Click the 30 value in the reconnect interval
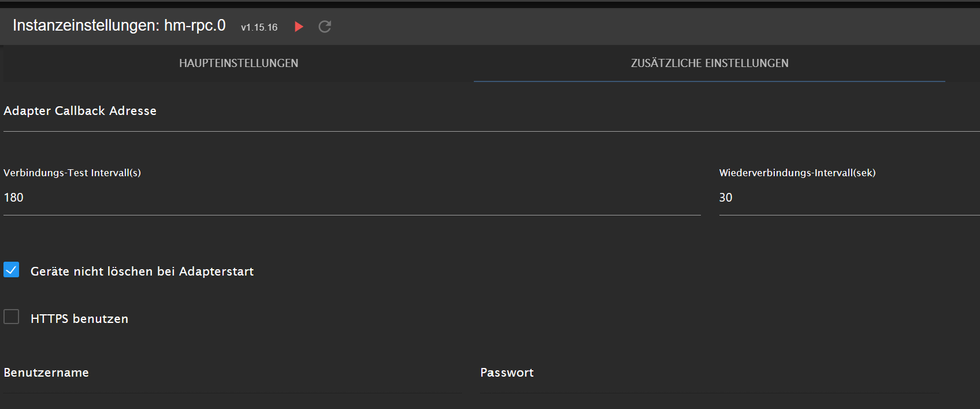980x409 pixels. [x=726, y=198]
